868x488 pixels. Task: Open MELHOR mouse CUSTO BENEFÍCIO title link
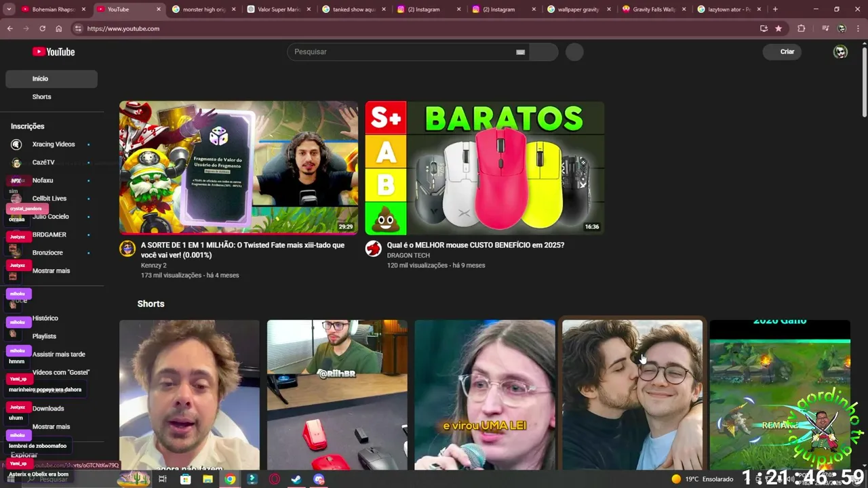tap(475, 245)
